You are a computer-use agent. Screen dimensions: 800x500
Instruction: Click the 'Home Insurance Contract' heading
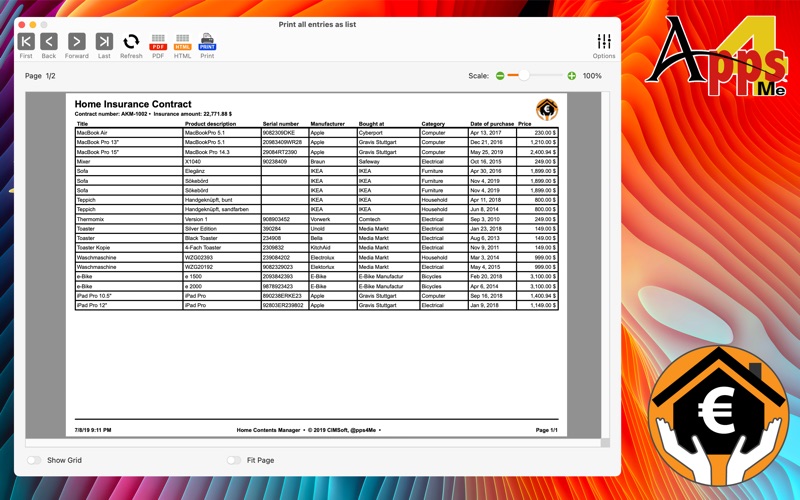click(x=133, y=104)
